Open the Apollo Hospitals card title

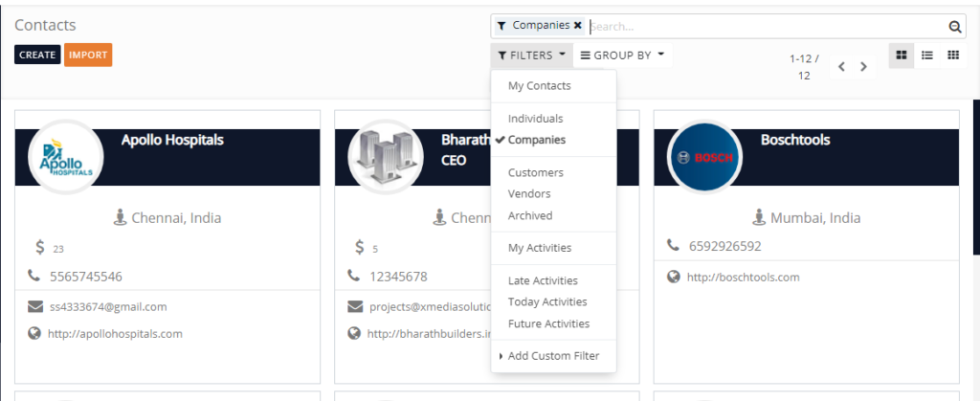[x=172, y=140]
